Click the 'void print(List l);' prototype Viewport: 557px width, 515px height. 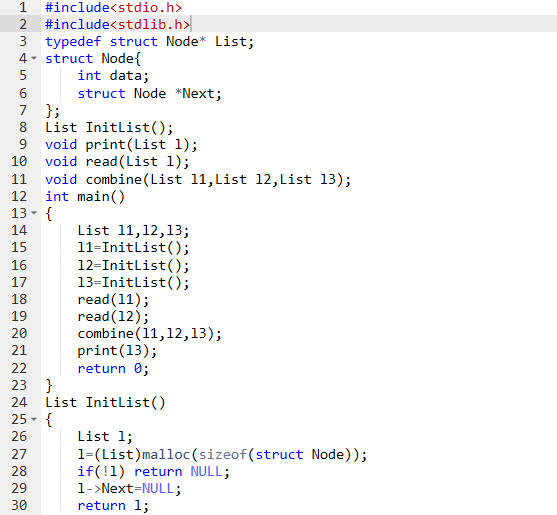click(x=121, y=145)
